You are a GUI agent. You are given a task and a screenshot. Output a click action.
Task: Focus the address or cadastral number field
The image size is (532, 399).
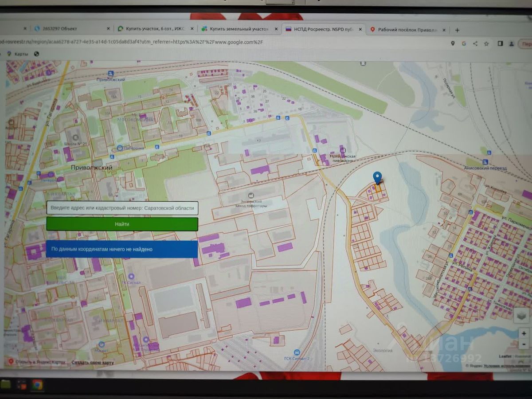122,208
